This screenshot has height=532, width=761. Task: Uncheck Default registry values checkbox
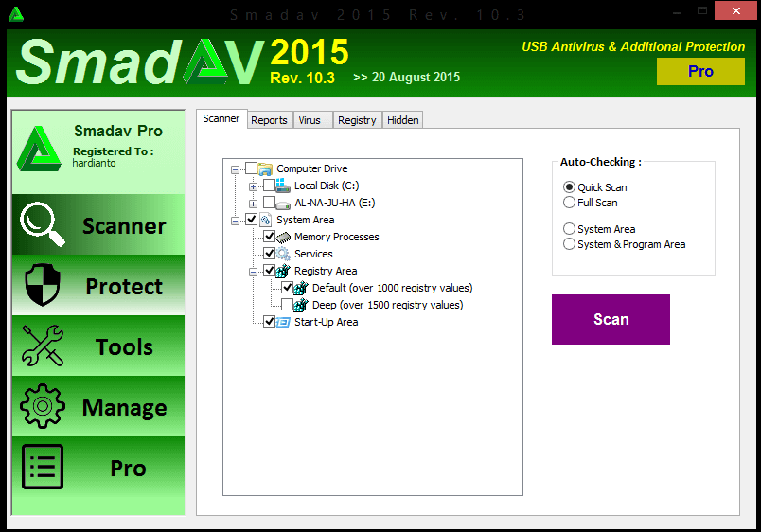288,288
